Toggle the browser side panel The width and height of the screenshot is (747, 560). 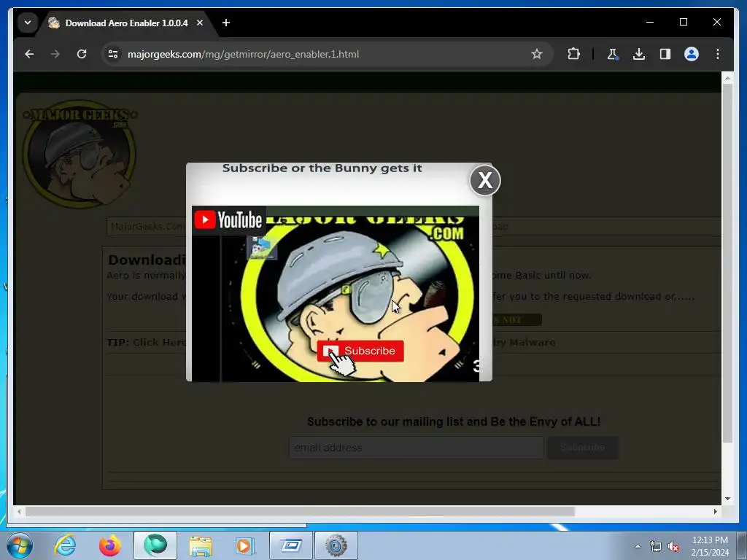tap(665, 54)
